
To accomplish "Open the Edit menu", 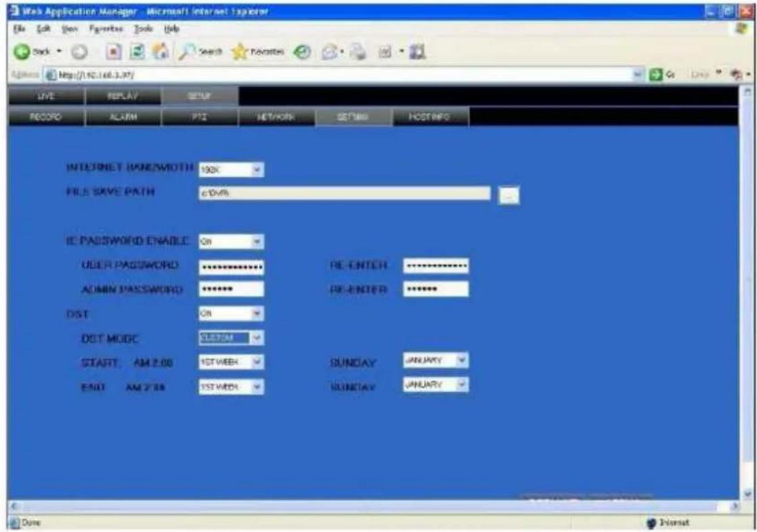I will pyautogui.click(x=44, y=29).
